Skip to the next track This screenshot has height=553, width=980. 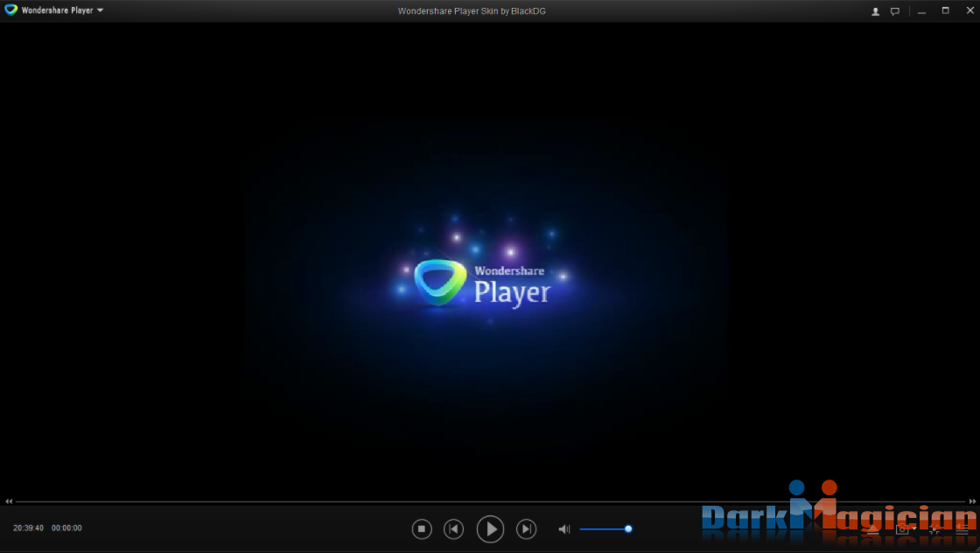pos(526,529)
